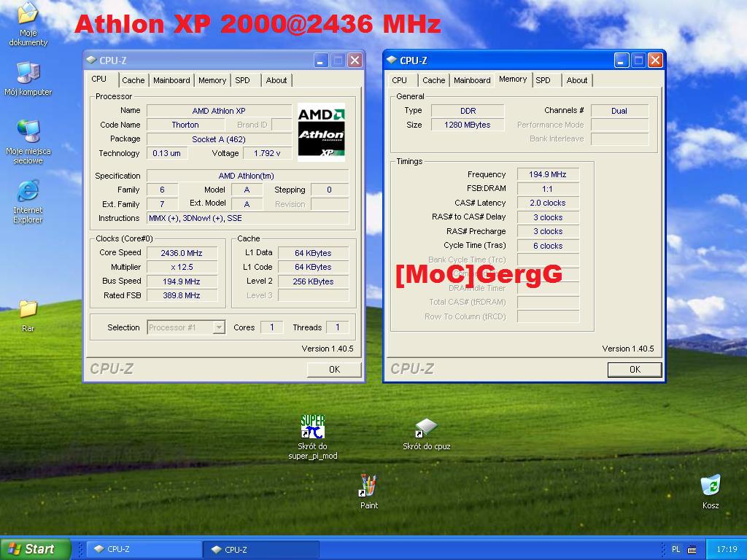Switch to Memory tab in left window

click(x=212, y=80)
